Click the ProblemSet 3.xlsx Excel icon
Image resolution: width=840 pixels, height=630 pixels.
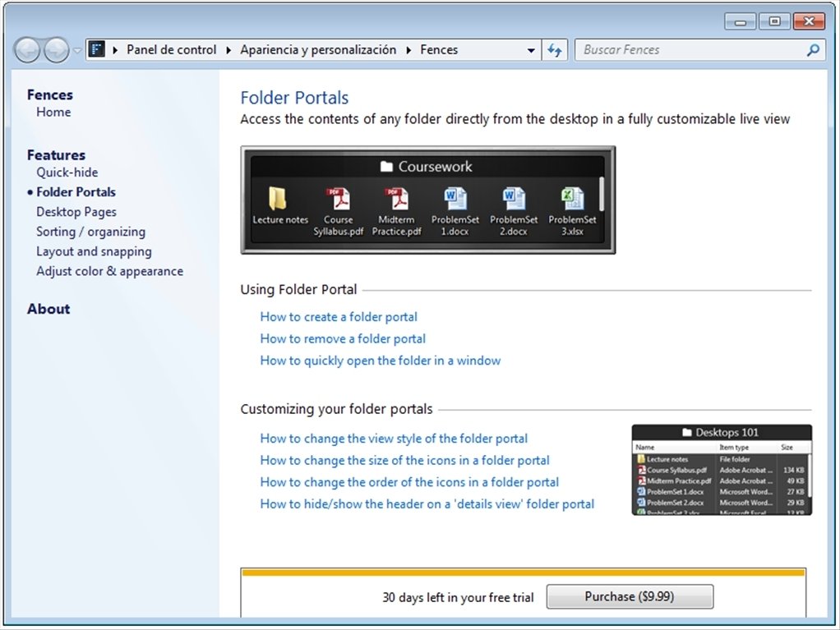pos(572,199)
